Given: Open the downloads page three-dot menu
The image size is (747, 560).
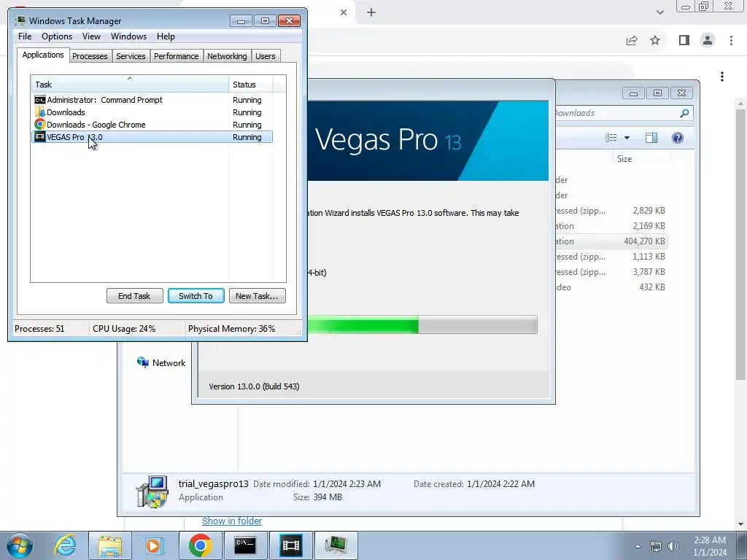Looking at the screenshot, I should [722, 77].
